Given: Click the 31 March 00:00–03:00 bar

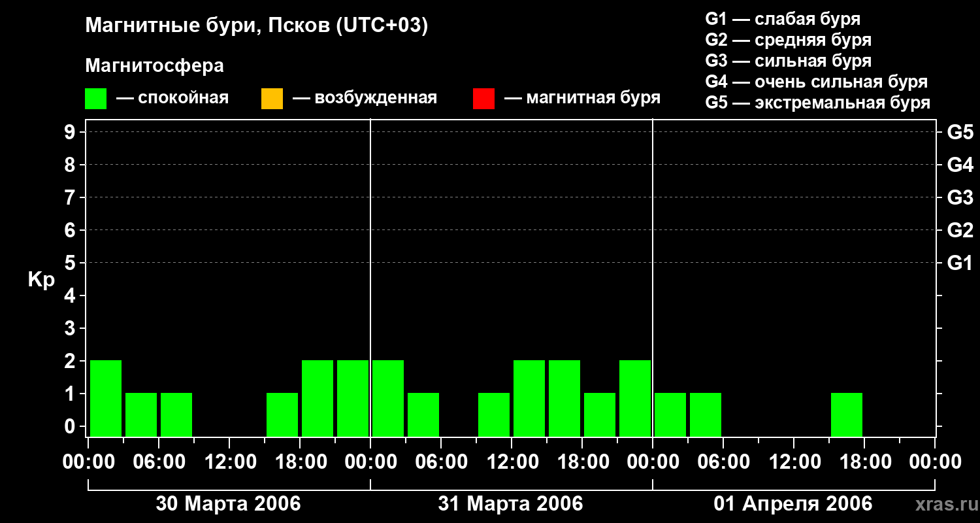Looking at the screenshot, I should click(388, 398).
